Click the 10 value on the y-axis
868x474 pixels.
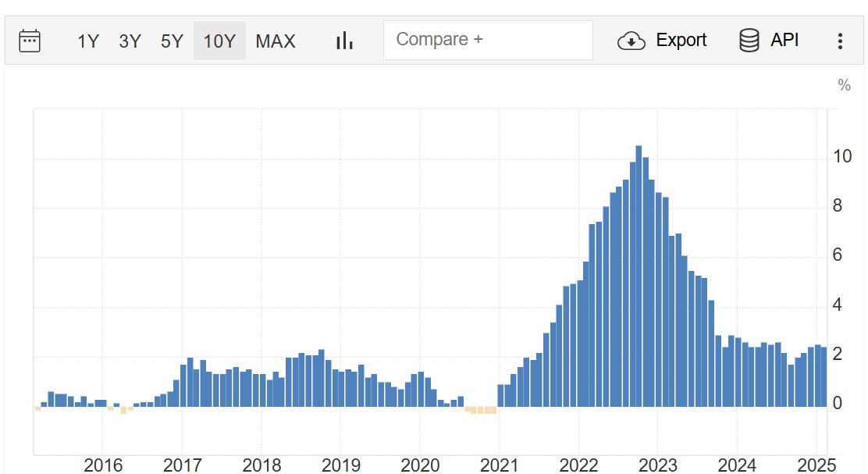[842, 157]
